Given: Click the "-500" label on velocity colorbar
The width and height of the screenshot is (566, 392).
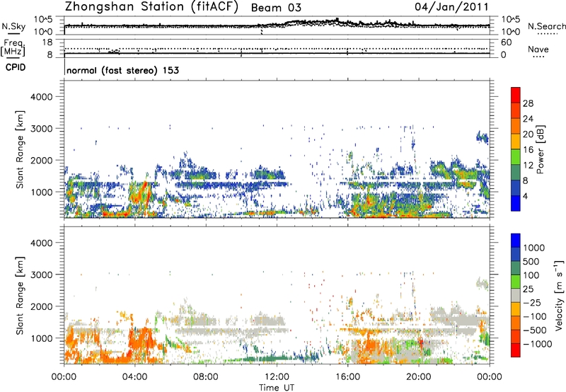Looking at the screenshot, I should pos(535,330).
